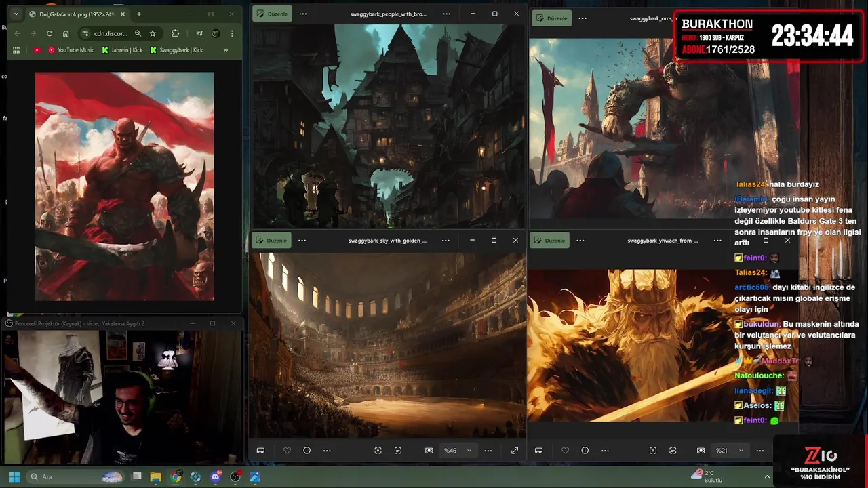Viewport: 868px width, 488px height.
Task: Open Discord from the taskbar
Action: pyautogui.click(x=216, y=477)
